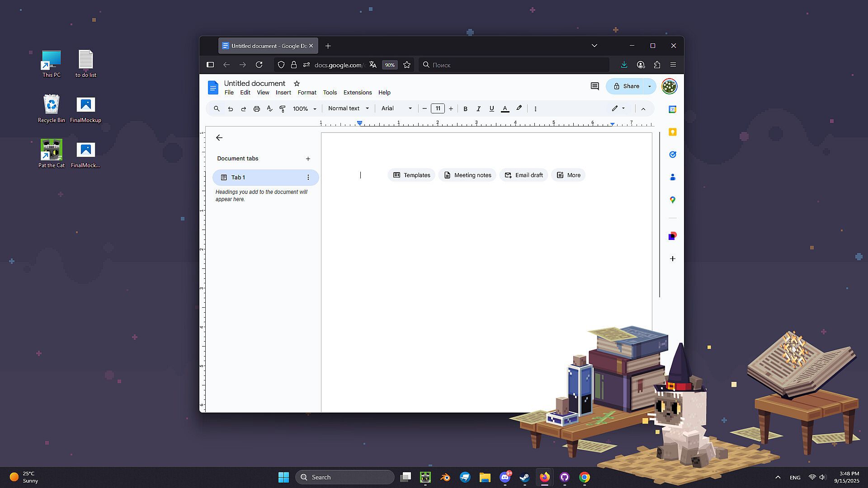Click the paint format roller icon
This screenshot has height=488, width=868.
pyautogui.click(x=283, y=109)
